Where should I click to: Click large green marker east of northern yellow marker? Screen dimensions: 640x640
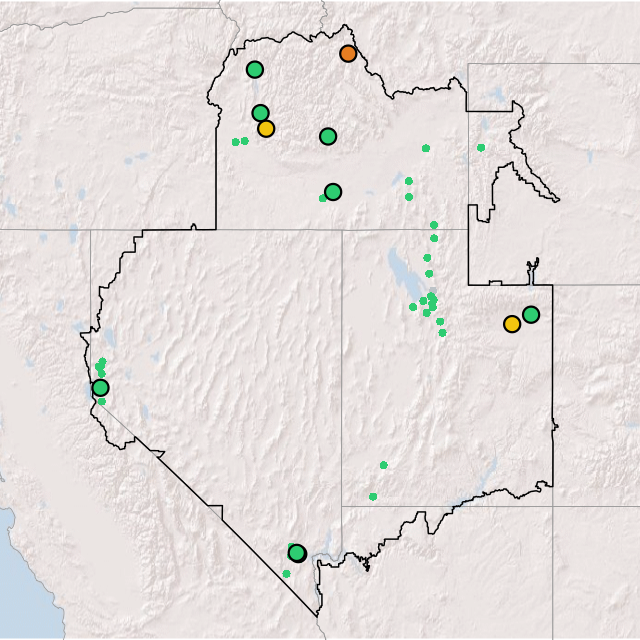(328, 136)
